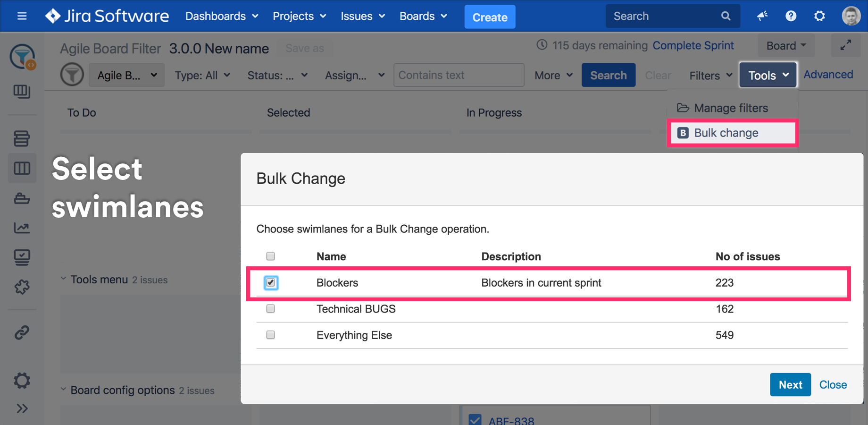Open the hamburger navigation menu
Viewport: 868px width, 425px height.
tap(22, 16)
